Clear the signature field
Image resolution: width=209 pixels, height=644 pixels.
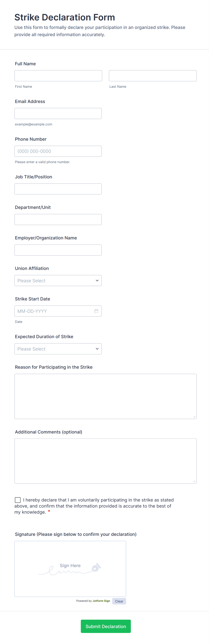pyautogui.click(x=119, y=601)
